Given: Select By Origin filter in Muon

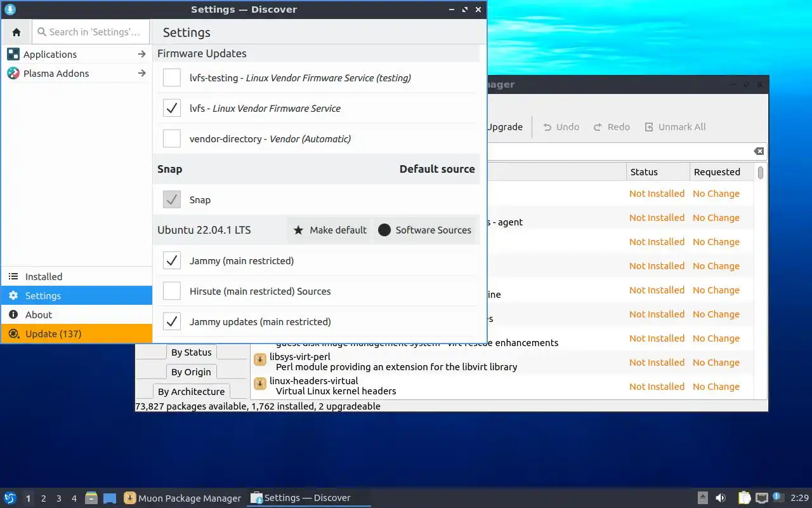Looking at the screenshot, I should point(192,372).
